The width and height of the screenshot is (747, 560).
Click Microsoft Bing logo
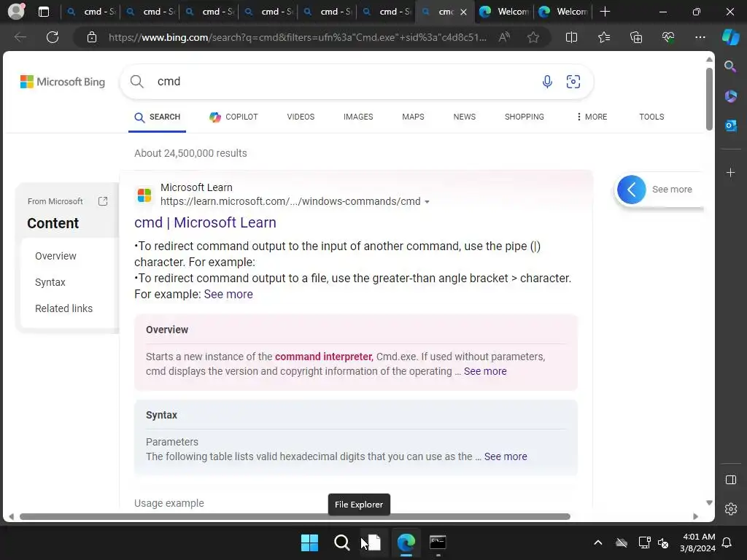(x=63, y=82)
